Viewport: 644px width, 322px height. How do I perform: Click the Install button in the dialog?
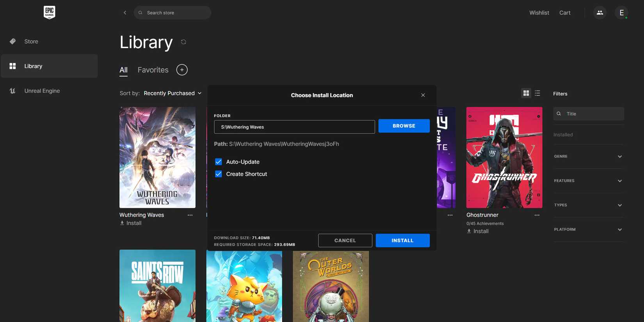402,240
